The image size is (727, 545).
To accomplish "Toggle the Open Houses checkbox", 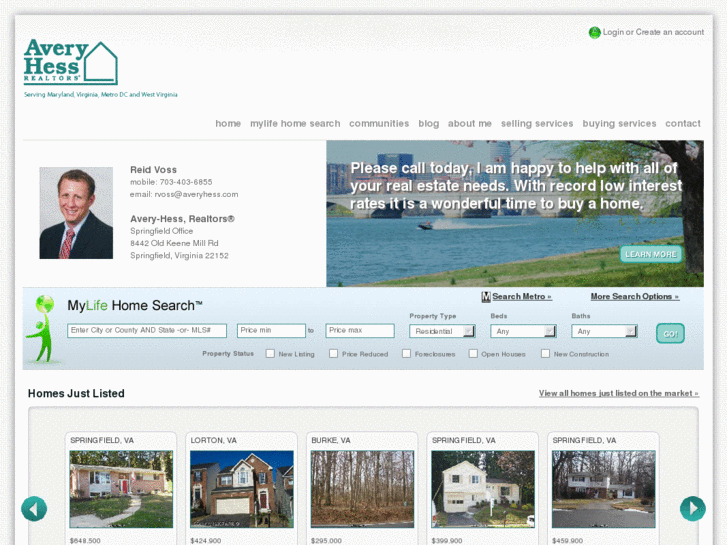I will click(x=473, y=353).
